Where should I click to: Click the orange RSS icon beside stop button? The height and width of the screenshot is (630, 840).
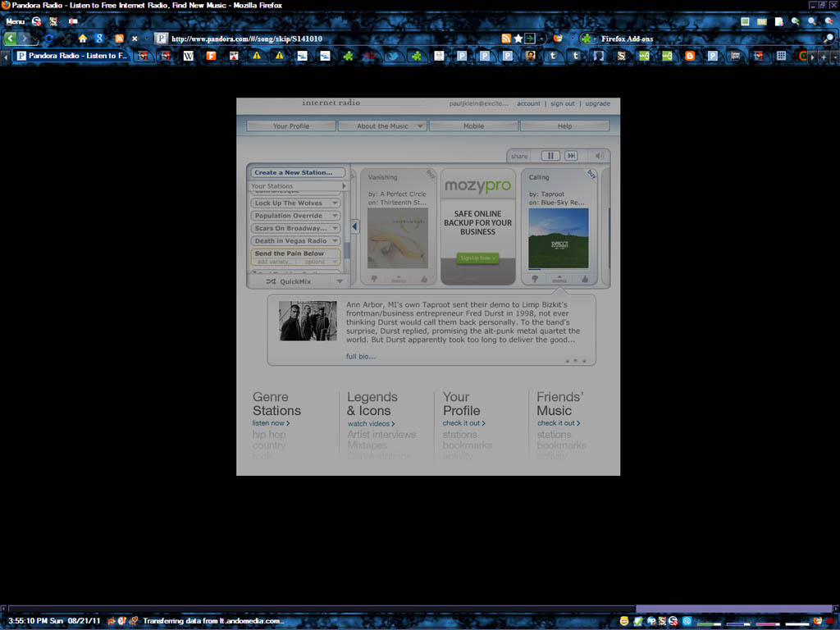coord(119,39)
